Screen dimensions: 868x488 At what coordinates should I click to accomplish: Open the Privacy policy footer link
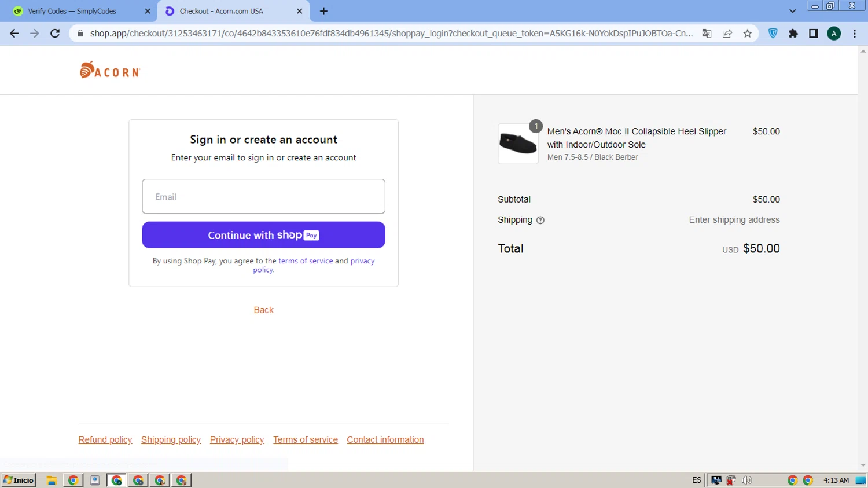[237, 440]
